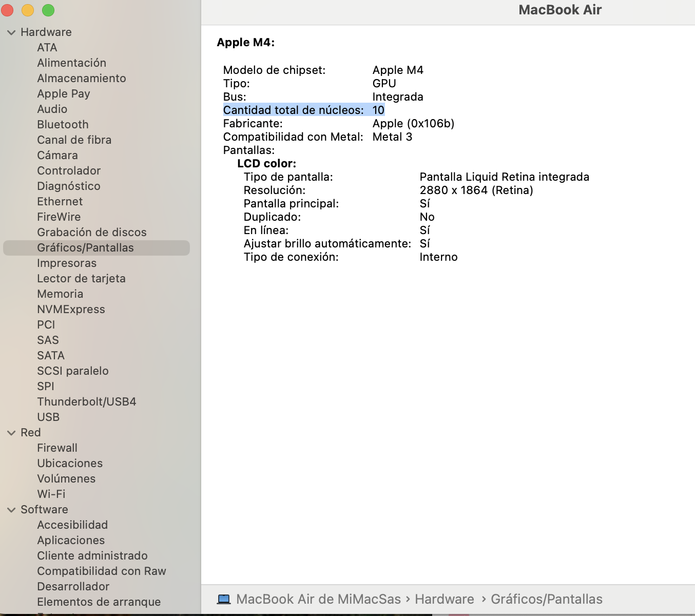Click MacBook Air de MiMacSas breadcrumb entry
695x616 pixels.
pos(318,599)
